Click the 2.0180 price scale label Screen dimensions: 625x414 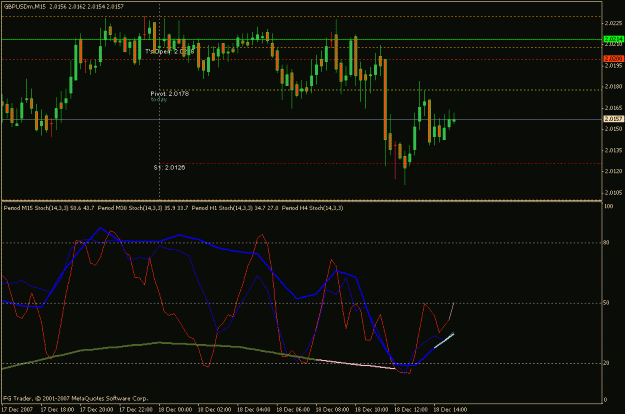click(x=614, y=86)
